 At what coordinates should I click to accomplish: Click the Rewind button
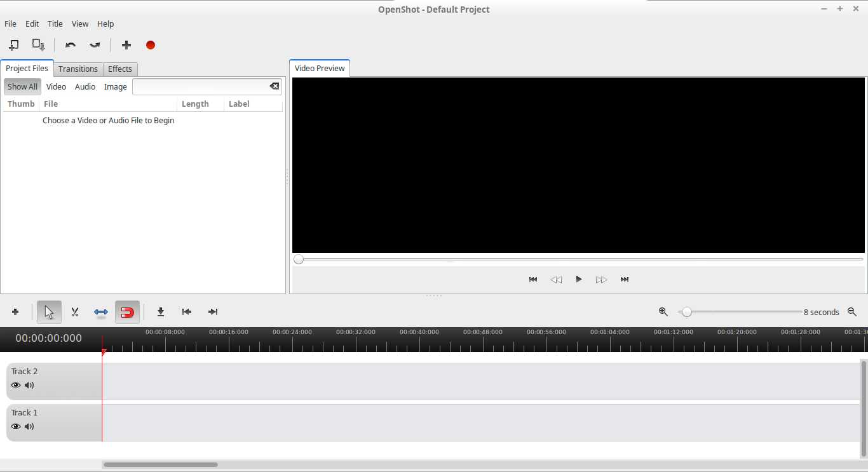[556, 280]
